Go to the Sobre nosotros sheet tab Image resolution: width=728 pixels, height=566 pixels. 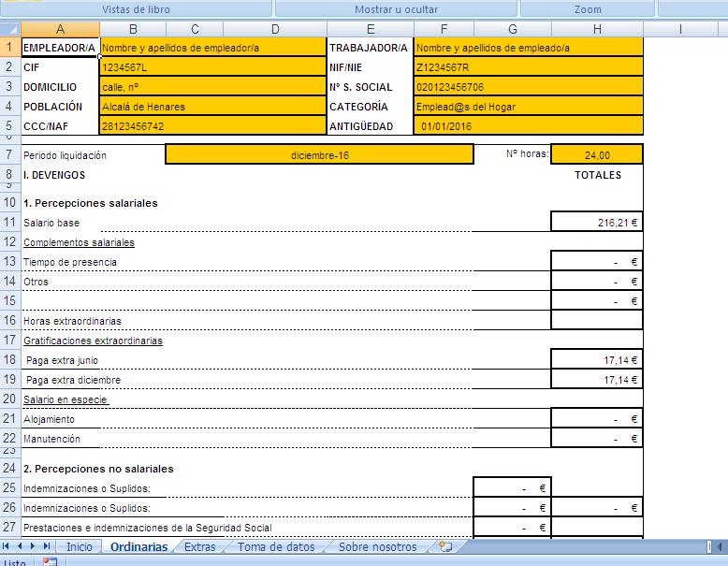click(x=377, y=546)
